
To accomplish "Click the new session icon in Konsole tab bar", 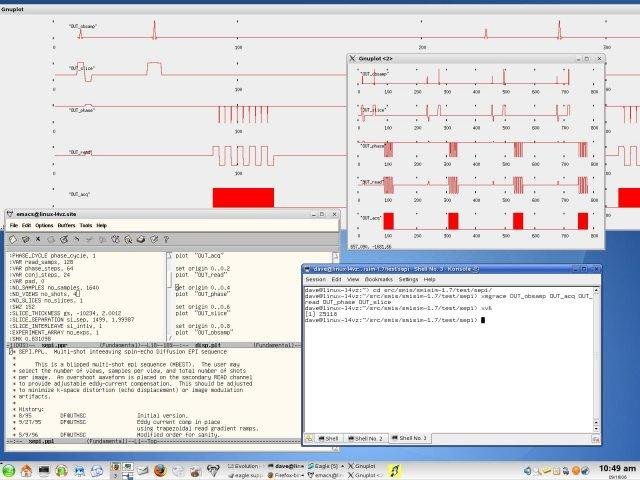I will 309,439.
